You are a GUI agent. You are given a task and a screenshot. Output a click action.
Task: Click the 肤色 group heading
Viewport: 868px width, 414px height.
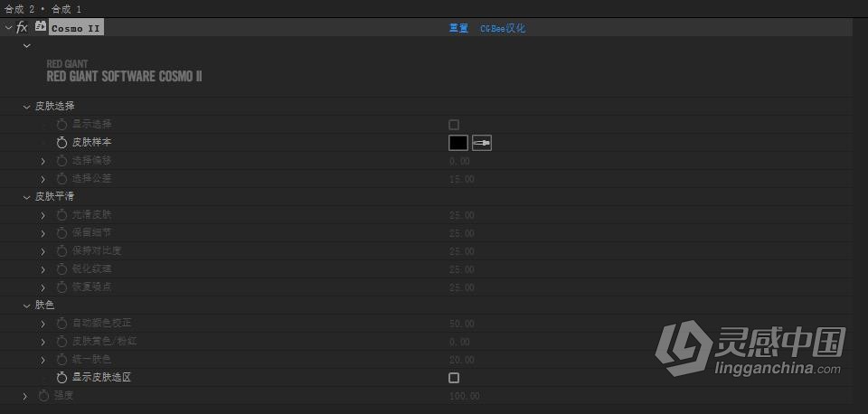[45, 305]
